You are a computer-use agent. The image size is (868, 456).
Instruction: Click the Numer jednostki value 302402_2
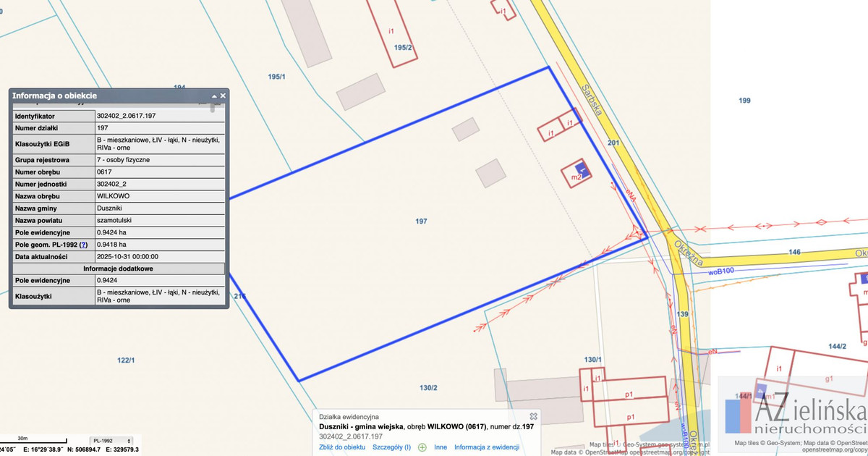[112, 184]
